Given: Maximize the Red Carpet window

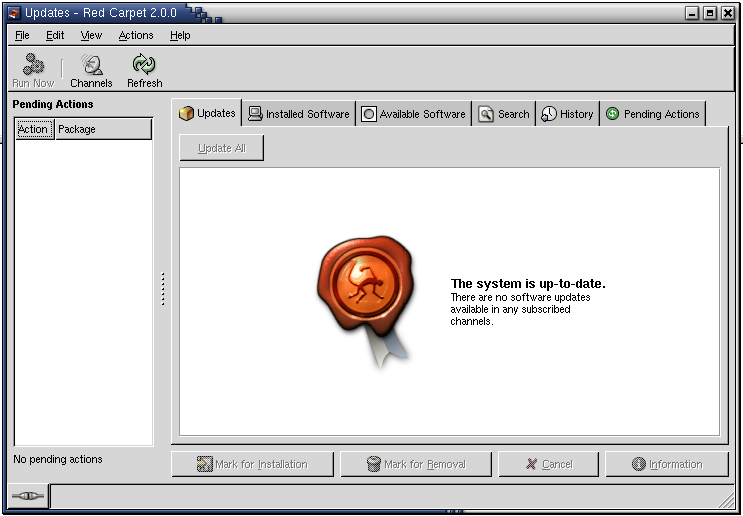Looking at the screenshot, I should (x=710, y=13).
